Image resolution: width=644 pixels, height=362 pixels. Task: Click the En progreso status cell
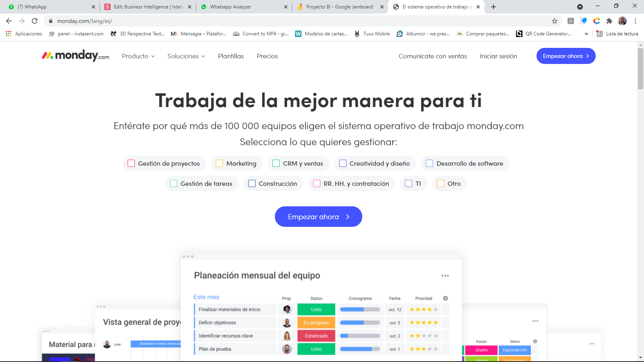[x=316, y=323]
